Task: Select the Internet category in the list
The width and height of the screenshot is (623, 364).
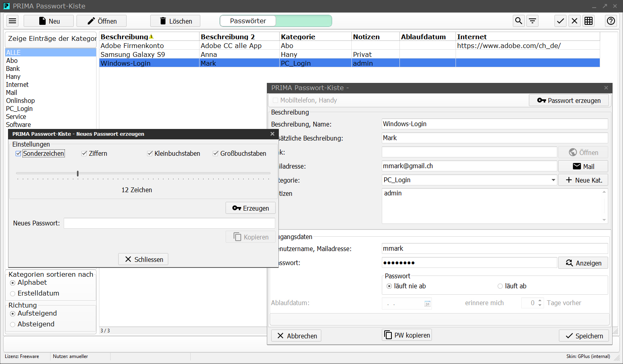Action: (x=50, y=84)
